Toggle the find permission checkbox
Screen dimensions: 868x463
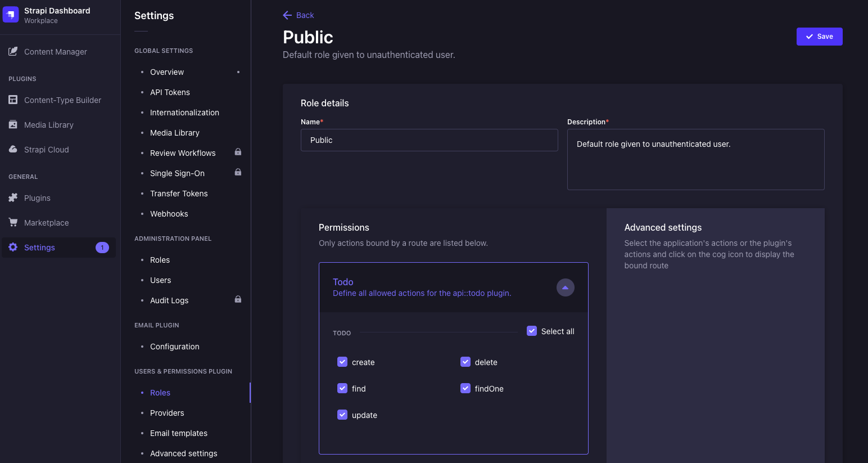pyautogui.click(x=342, y=388)
